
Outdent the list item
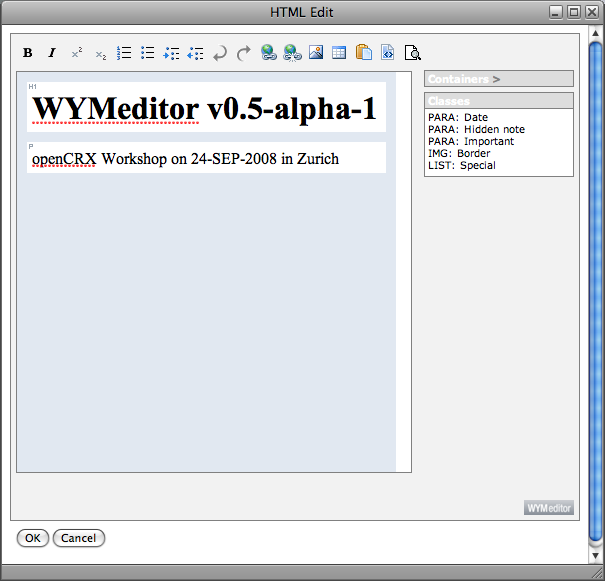(195, 52)
